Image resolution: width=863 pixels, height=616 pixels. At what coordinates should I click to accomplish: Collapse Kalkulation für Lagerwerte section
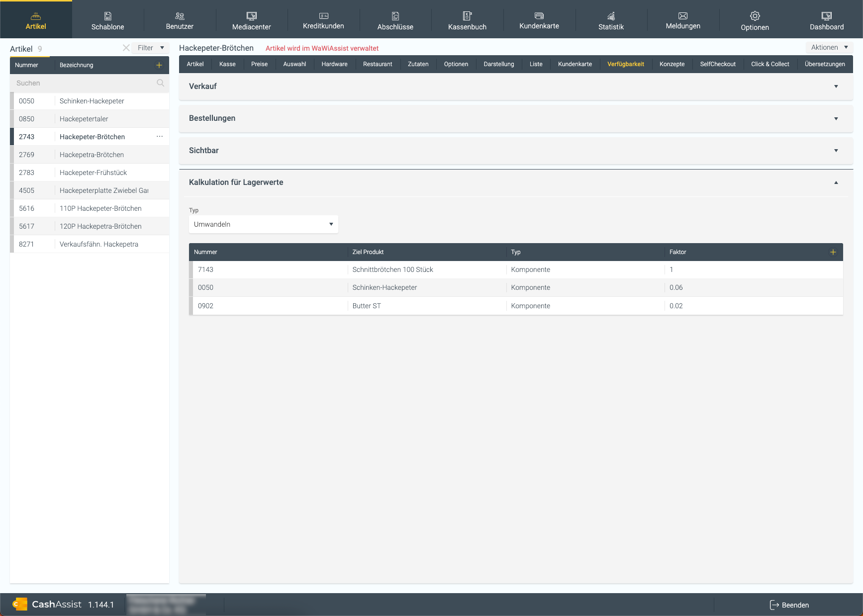point(836,182)
